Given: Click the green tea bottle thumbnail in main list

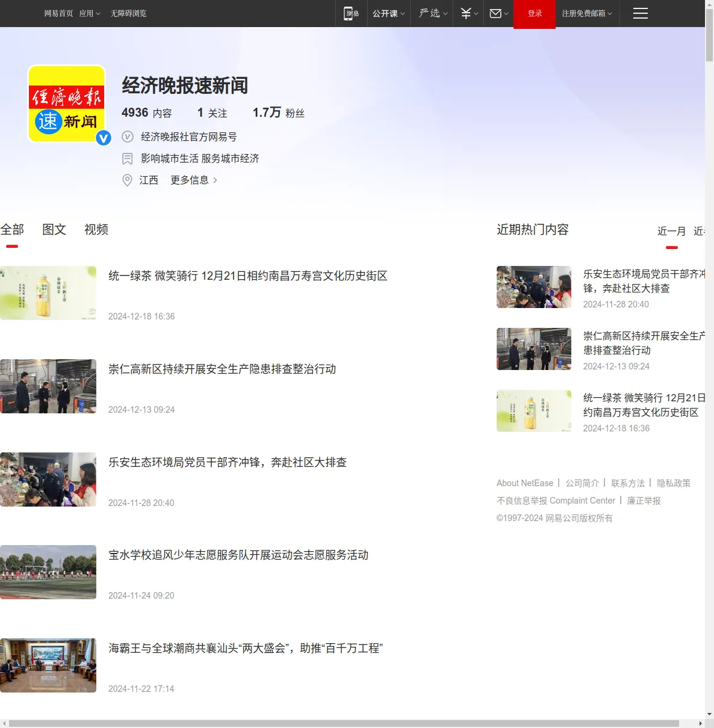Looking at the screenshot, I should (x=48, y=293).
